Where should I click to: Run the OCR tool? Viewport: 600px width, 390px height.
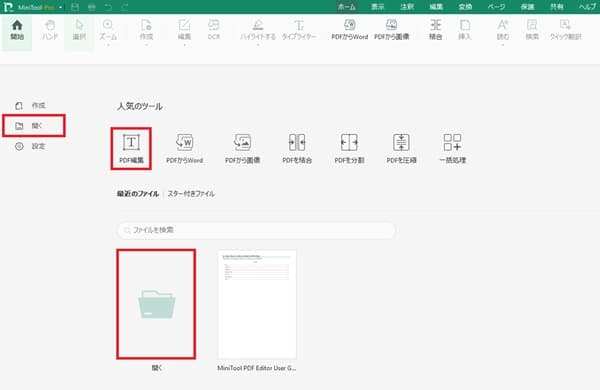point(214,30)
